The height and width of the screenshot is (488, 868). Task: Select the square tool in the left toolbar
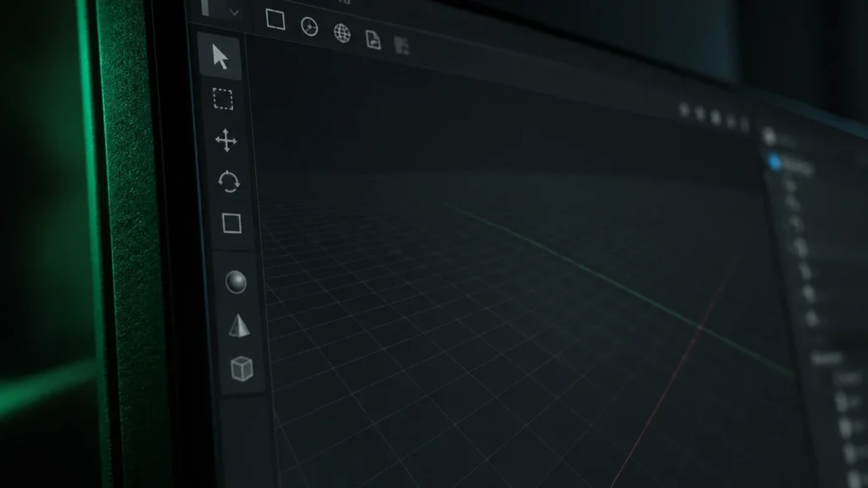232,224
